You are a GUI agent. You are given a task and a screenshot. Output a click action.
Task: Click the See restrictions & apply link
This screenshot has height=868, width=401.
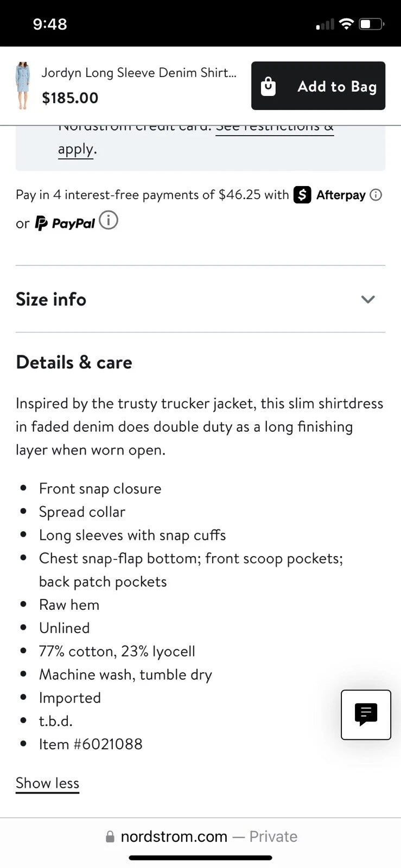[x=196, y=138]
